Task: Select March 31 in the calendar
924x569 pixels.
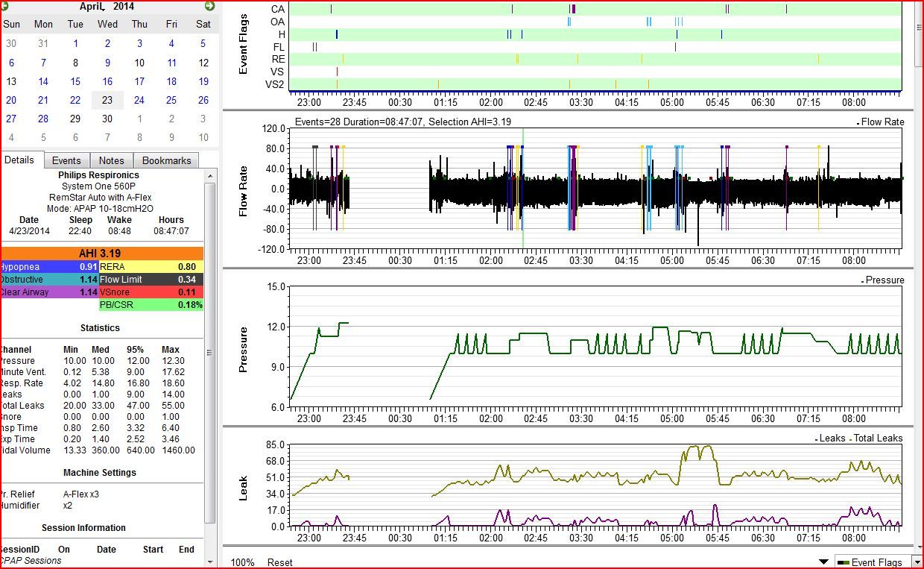Action: [43, 43]
